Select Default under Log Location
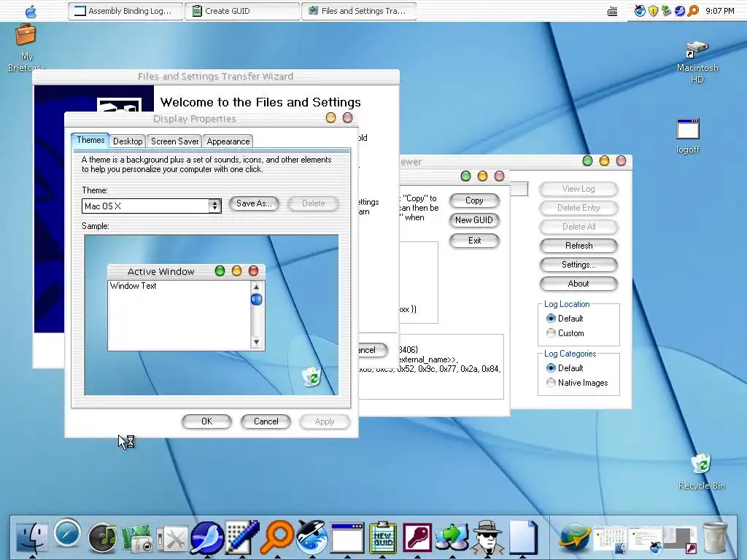 [x=565, y=318]
